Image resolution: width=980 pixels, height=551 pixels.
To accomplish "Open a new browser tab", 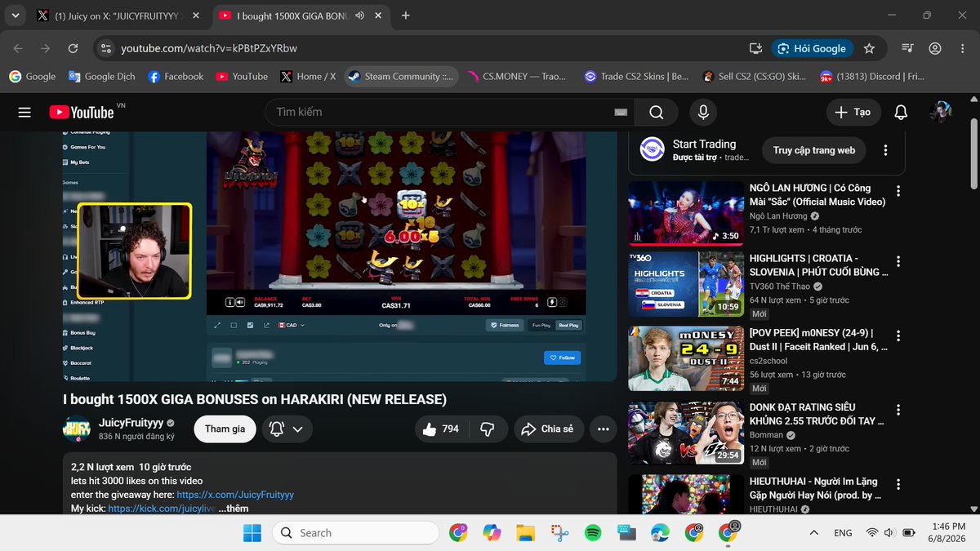I will coord(406,16).
